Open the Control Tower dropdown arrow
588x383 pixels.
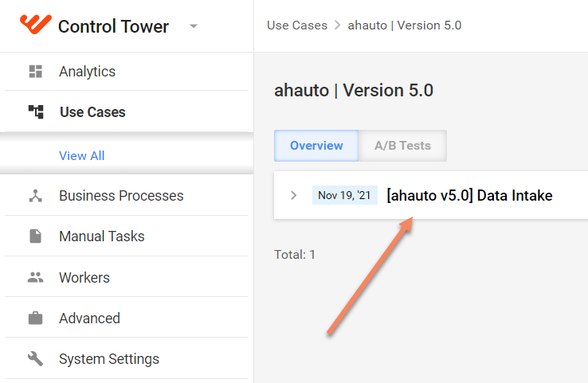(x=194, y=26)
